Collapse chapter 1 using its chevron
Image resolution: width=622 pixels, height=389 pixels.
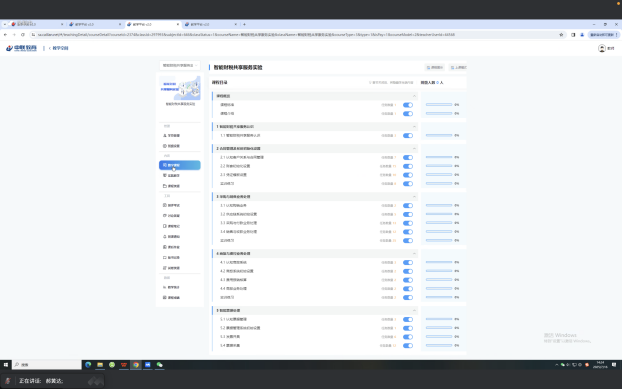click(x=414, y=126)
